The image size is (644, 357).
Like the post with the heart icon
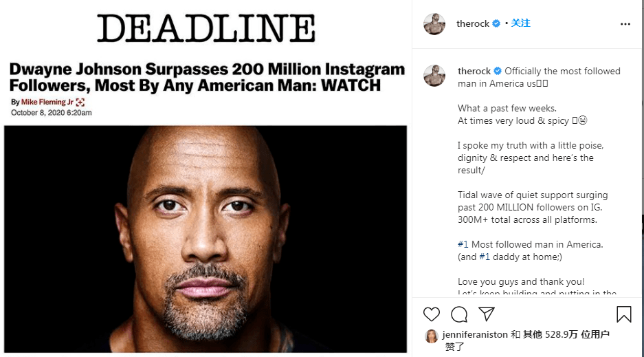pos(432,314)
